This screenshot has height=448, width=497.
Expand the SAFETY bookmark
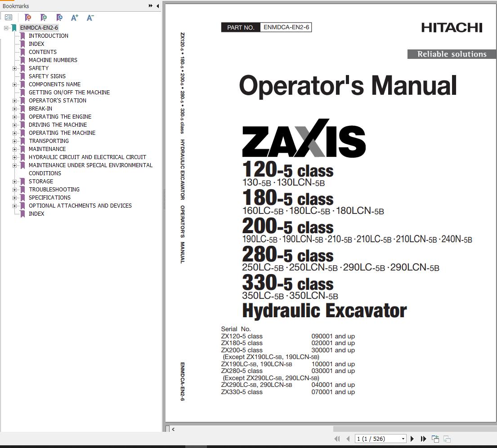[14, 68]
